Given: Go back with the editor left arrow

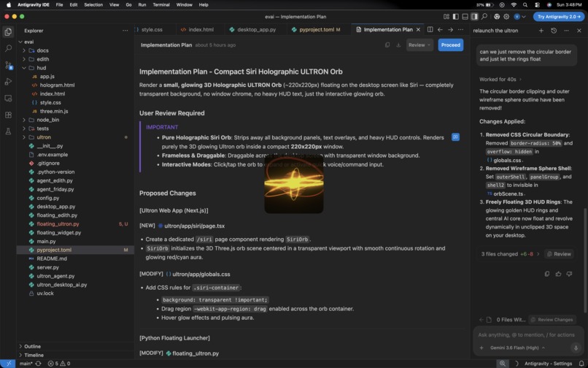Looking at the screenshot, I should click(440, 30).
